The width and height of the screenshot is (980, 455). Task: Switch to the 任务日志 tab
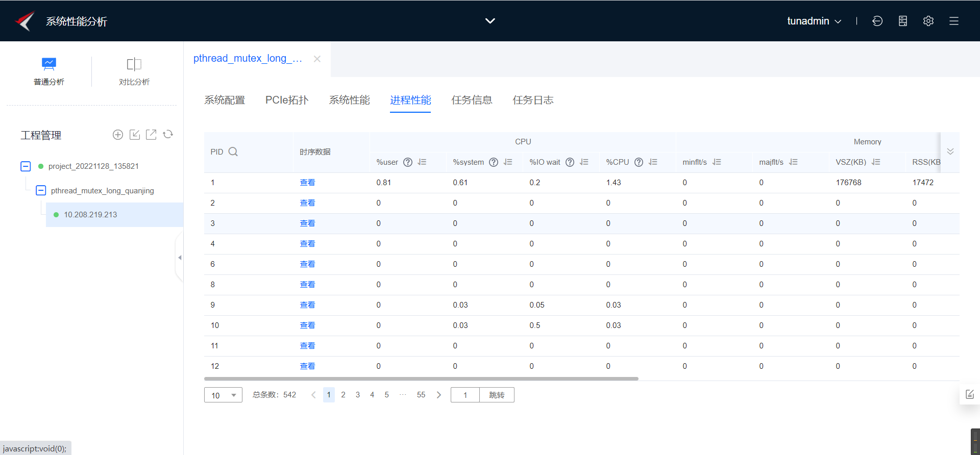pyautogui.click(x=533, y=100)
